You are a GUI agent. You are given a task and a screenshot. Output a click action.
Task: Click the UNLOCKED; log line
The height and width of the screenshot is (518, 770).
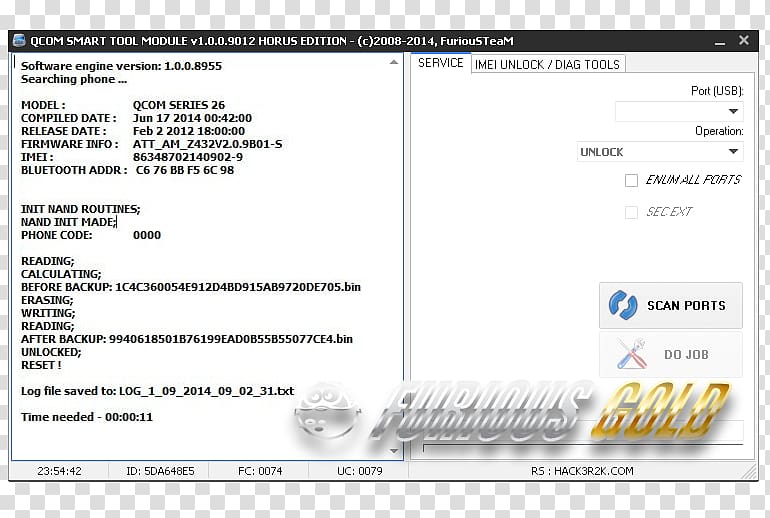click(51, 352)
